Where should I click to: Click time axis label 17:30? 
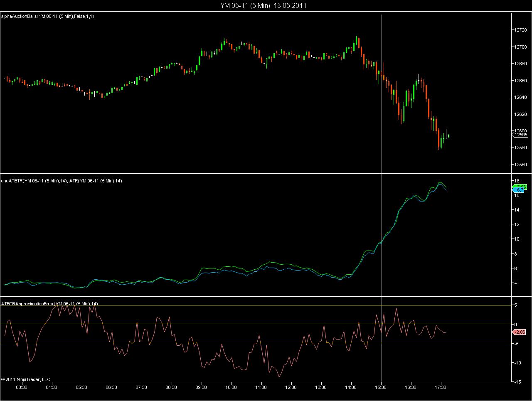click(x=441, y=387)
